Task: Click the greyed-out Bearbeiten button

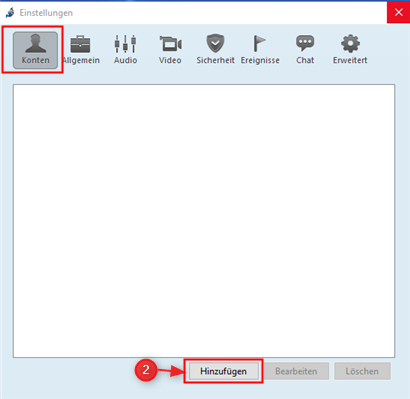Action: tap(296, 371)
